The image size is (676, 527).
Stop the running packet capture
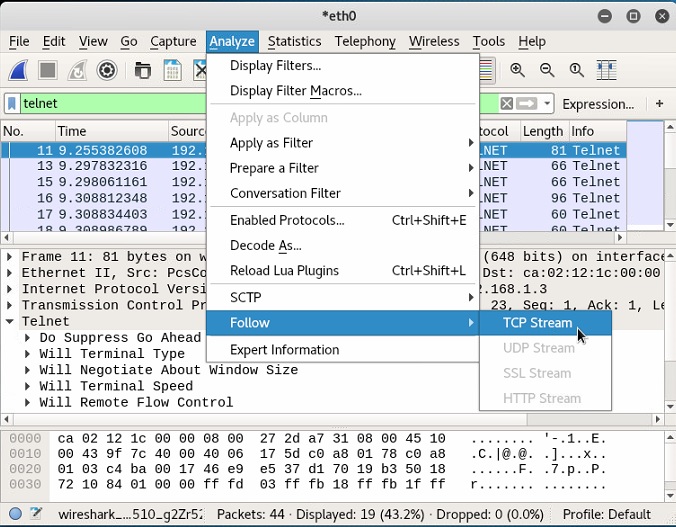click(47, 70)
